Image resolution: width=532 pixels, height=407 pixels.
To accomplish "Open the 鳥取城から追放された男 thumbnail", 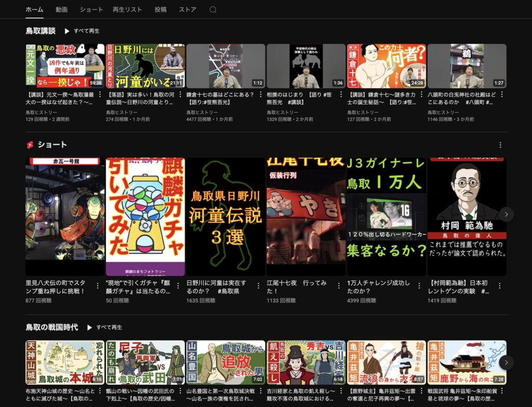I will pyautogui.click(x=225, y=362).
